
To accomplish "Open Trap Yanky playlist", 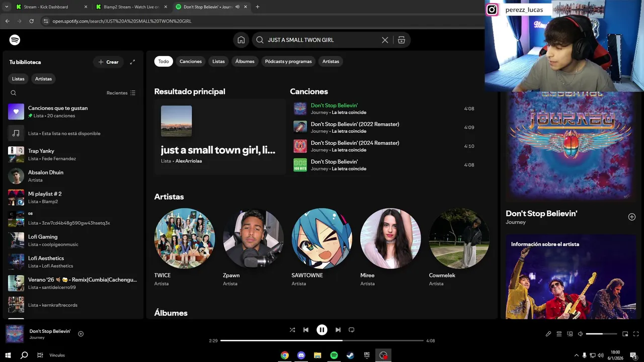I will click(73, 154).
